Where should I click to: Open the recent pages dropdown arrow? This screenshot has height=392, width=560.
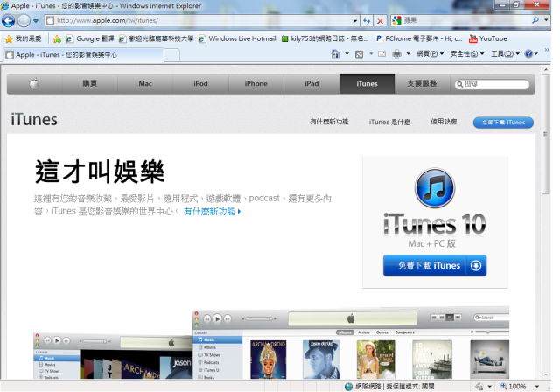coord(36,21)
